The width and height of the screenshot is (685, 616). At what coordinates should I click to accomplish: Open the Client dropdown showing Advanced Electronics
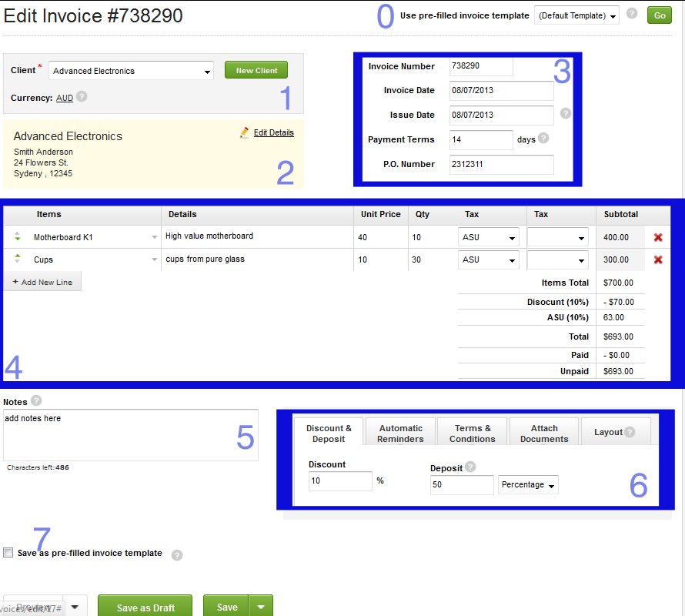[132, 71]
